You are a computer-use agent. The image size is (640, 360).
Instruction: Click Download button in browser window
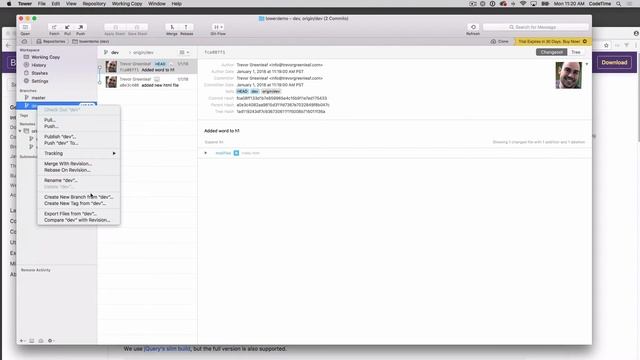point(614,62)
